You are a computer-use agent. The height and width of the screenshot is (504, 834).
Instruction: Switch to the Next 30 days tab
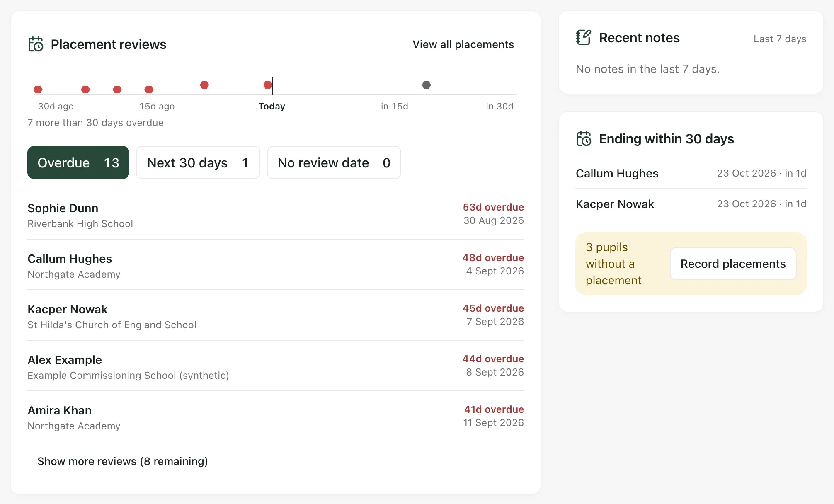[198, 162]
